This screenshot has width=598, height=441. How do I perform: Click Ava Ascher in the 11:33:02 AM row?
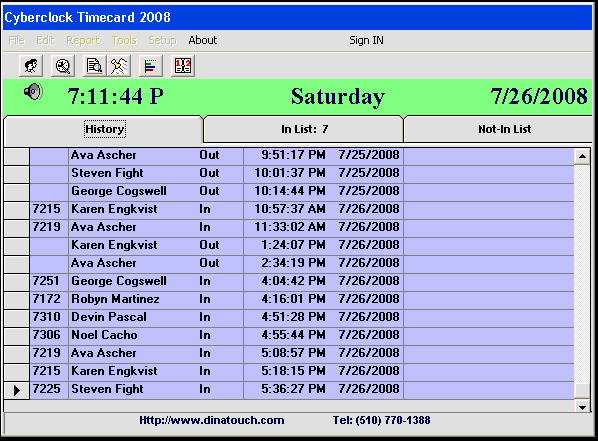(103, 227)
